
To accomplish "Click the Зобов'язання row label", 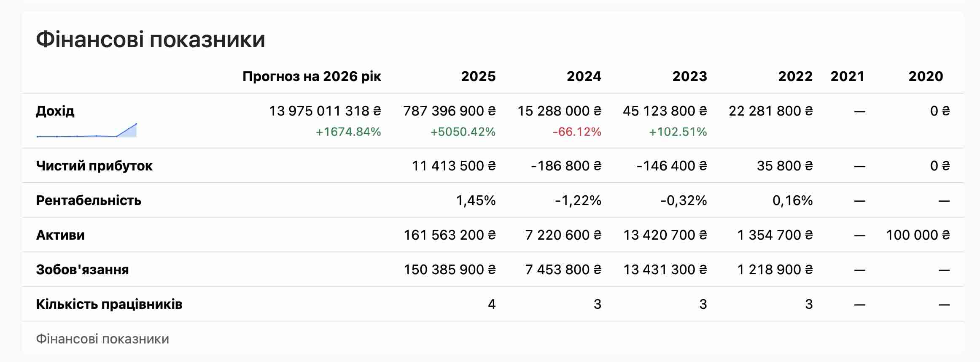I will pyautogui.click(x=83, y=270).
